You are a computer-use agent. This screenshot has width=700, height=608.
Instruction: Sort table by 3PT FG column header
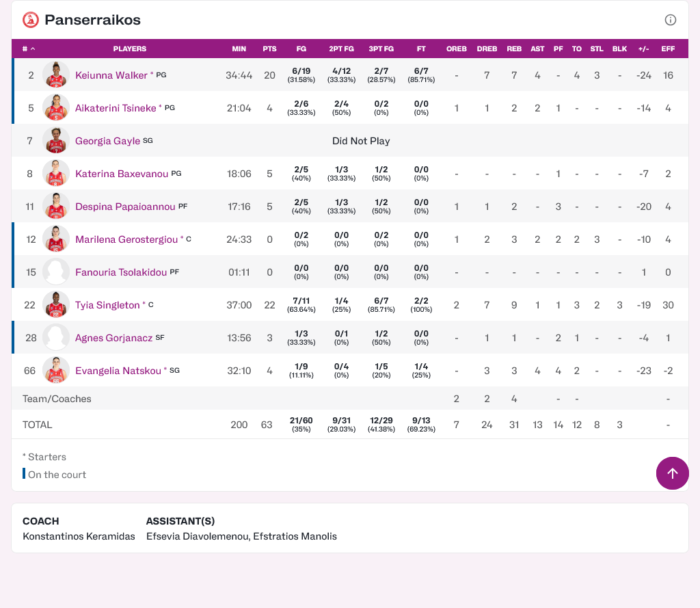pyautogui.click(x=381, y=49)
